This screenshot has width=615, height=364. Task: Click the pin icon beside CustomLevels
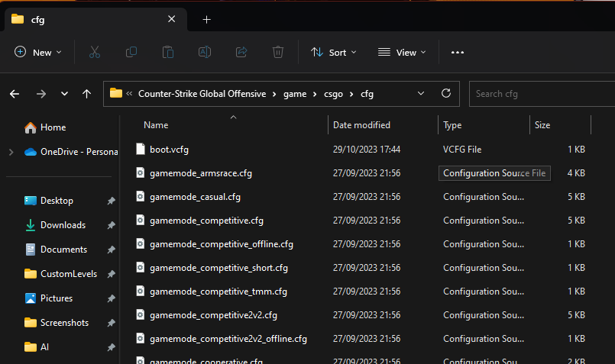coord(111,274)
